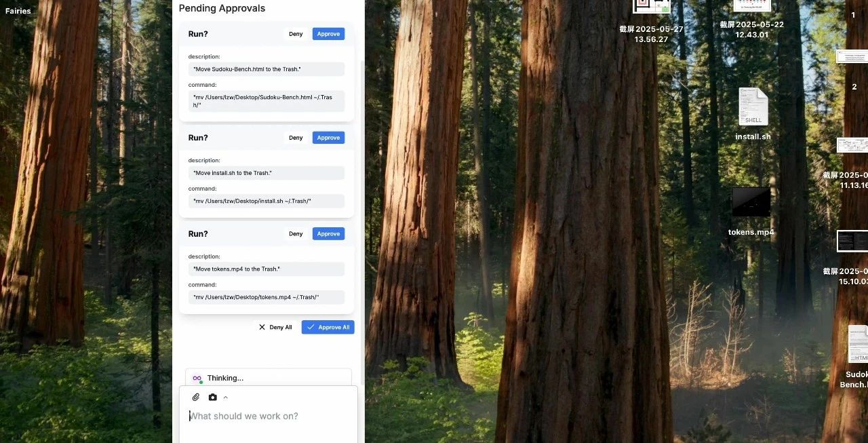868x443 pixels.
Task: Open the Fairies menu bar item
Action: (x=18, y=11)
